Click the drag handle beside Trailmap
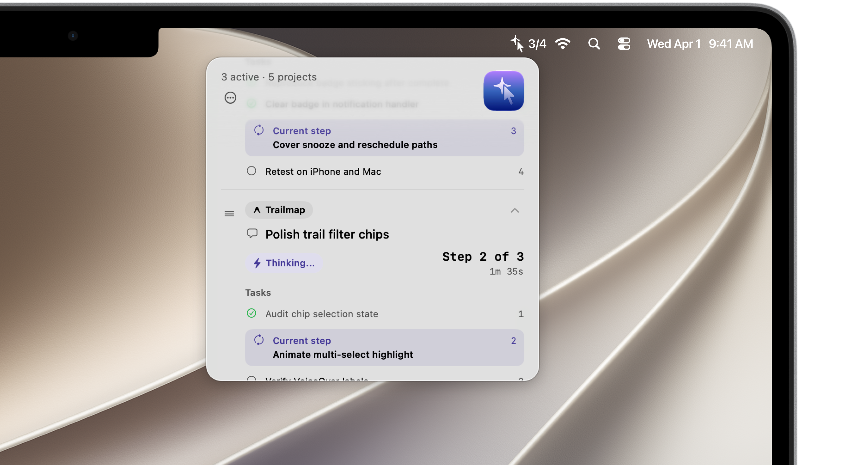The image size is (868, 465). [229, 214]
